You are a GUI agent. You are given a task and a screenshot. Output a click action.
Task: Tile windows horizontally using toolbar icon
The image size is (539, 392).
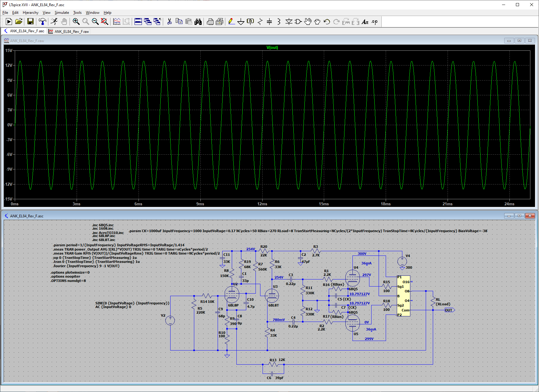tap(138, 22)
